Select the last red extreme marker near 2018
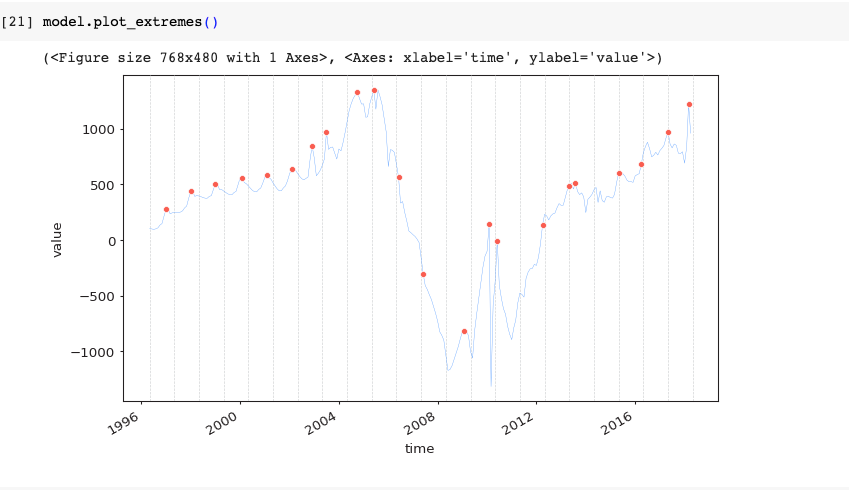The width and height of the screenshot is (849, 490). pos(689,104)
